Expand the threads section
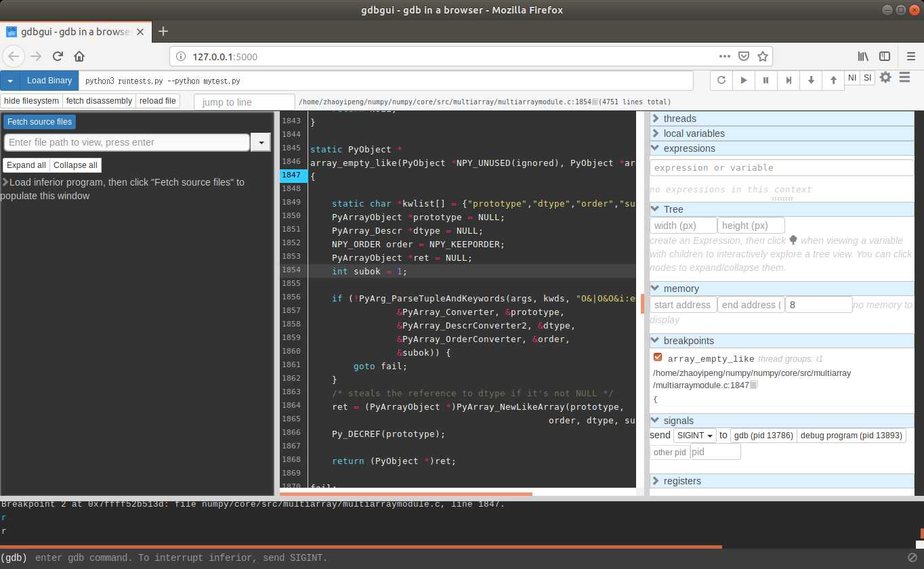This screenshot has height=569, width=924. coord(782,119)
